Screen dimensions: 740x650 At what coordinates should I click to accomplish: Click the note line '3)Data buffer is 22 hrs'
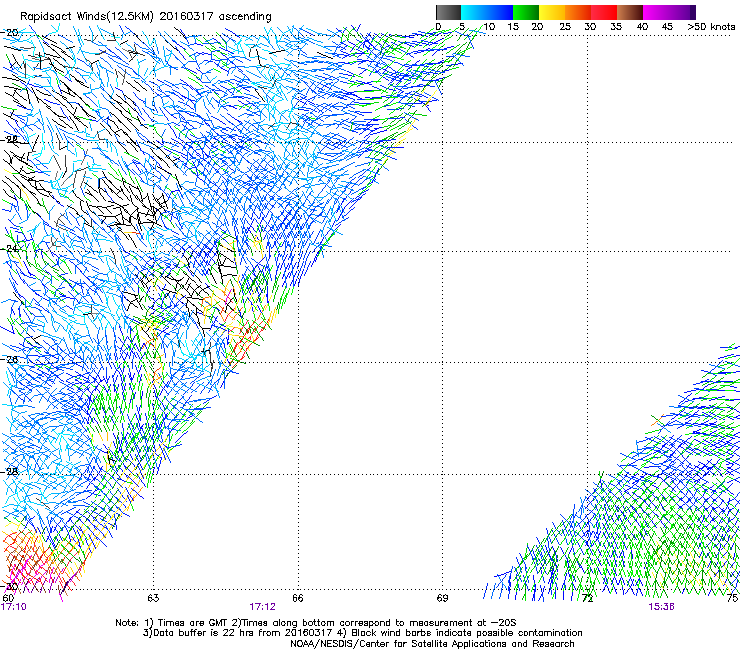click(362, 633)
